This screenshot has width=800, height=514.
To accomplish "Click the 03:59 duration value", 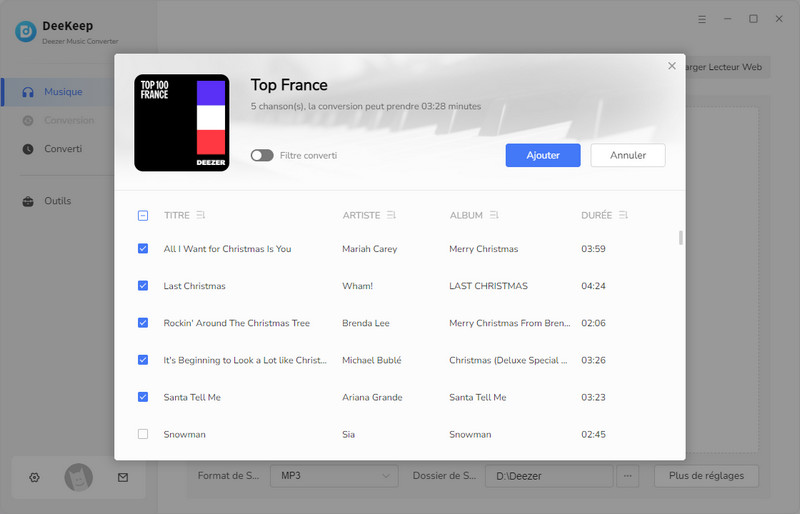I will point(593,249).
